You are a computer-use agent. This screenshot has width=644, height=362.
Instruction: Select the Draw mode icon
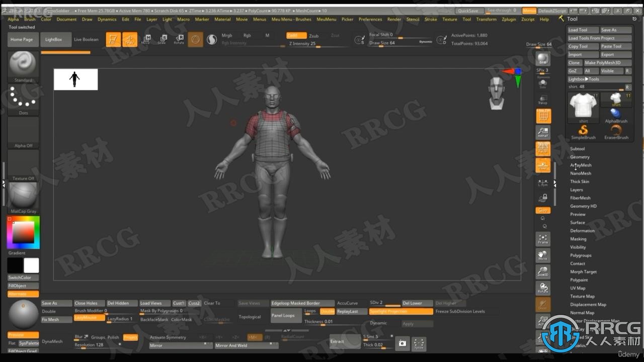130,39
